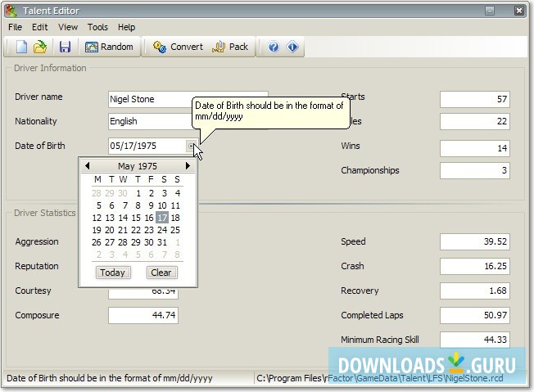Click the Crash field showing 16.25
Image resolution: width=534 pixels, height=392 pixels.
pos(475,266)
